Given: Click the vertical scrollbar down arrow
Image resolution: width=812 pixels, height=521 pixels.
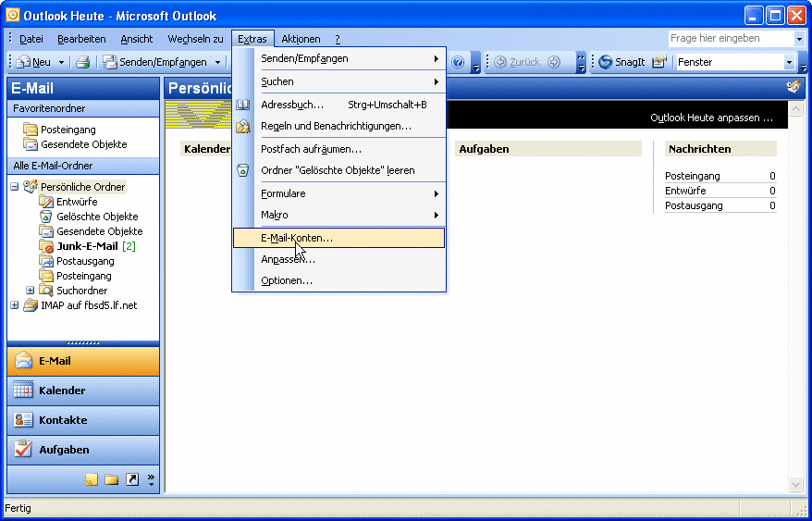Looking at the screenshot, I should (x=795, y=484).
